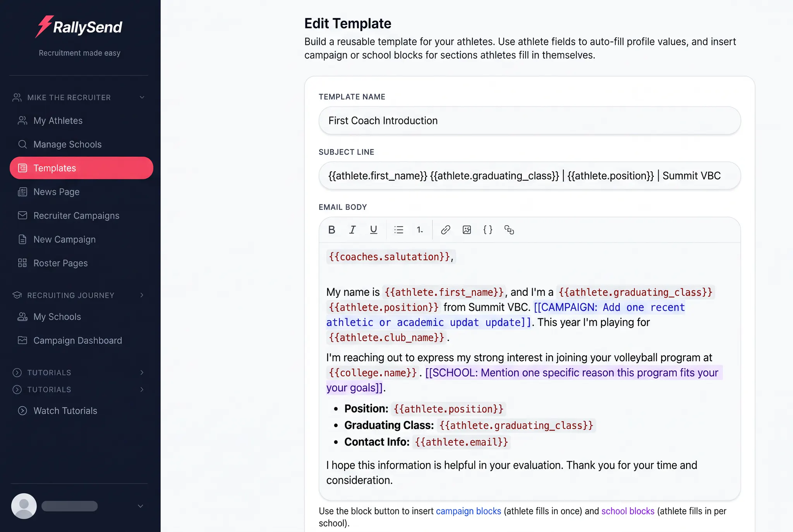Toggle bold formatting in email body toolbar
793x532 pixels.
coord(332,230)
